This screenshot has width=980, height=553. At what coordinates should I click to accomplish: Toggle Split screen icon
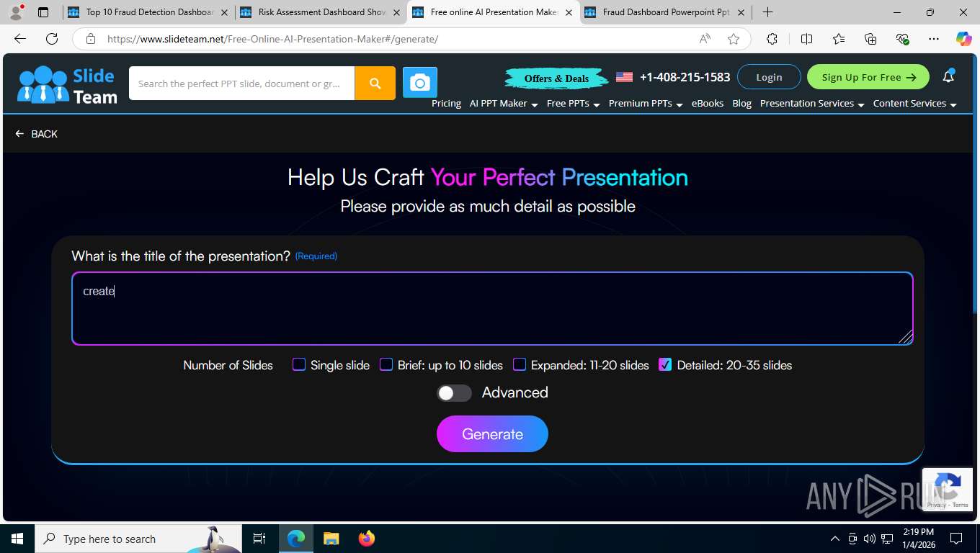pos(806,39)
